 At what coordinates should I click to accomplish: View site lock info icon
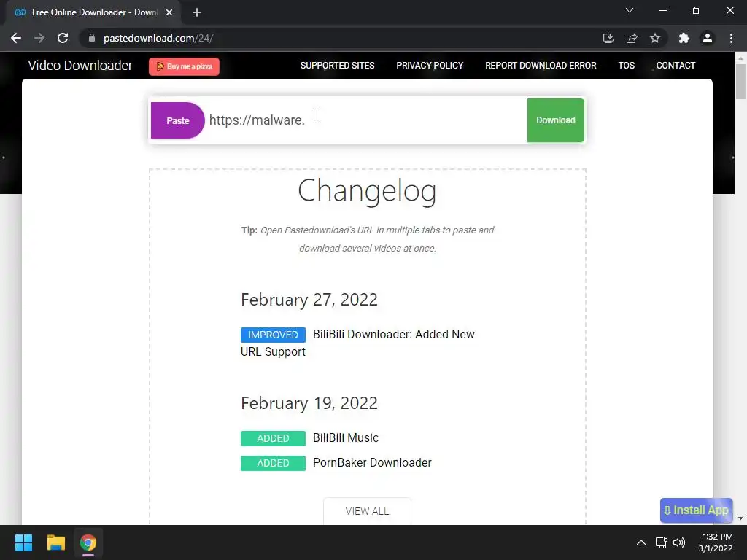92,38
